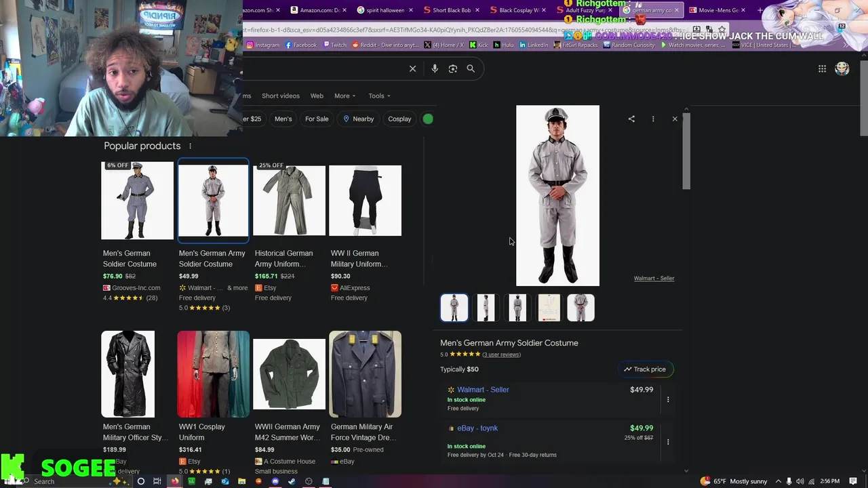The width and height of the screenshot is (868, 488).
Task: Open eBay - toynk offer link
Action: coord(477,428)
